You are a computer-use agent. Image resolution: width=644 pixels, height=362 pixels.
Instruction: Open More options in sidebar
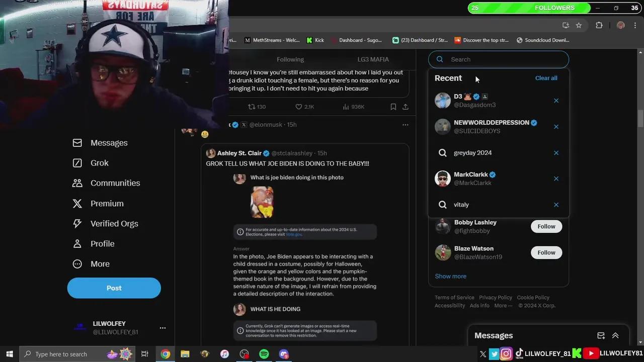[x=91, y=264]
